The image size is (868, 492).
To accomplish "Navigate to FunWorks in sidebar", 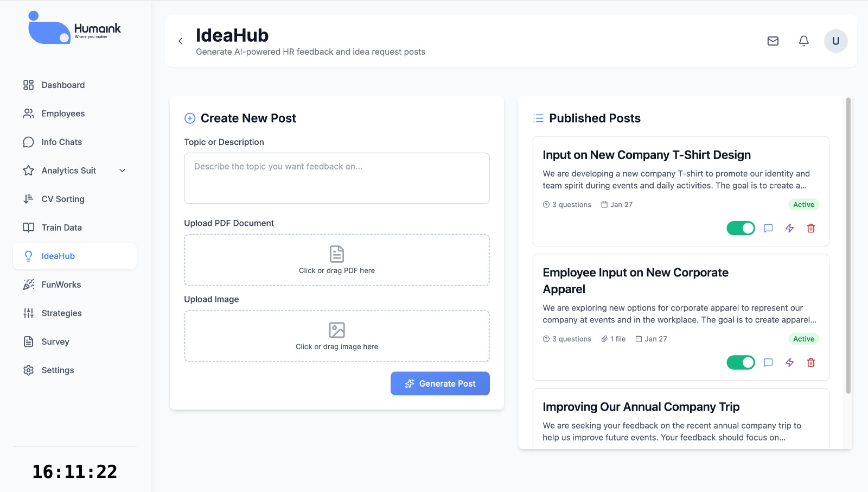I will click(61, 285).
